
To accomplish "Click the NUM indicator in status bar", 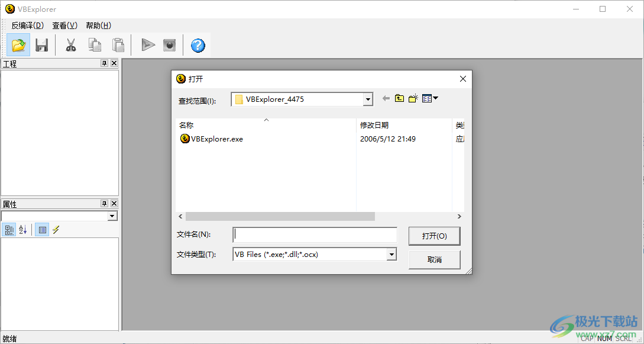I will pos(604,339).
